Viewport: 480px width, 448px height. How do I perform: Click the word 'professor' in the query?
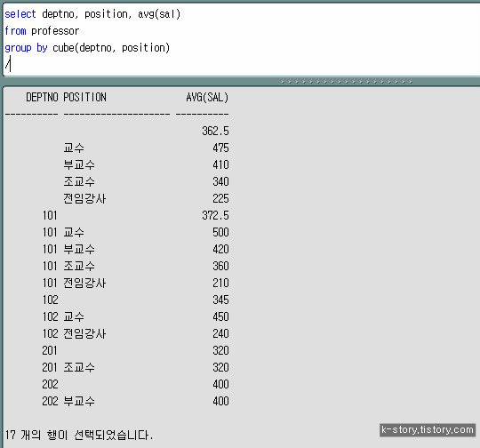coord(55,31)
